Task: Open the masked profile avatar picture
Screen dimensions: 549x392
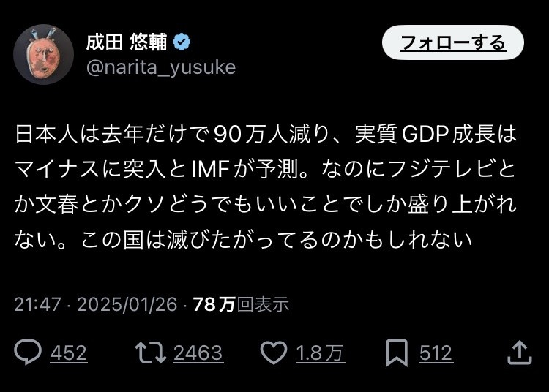Action: tap(43, 54)
